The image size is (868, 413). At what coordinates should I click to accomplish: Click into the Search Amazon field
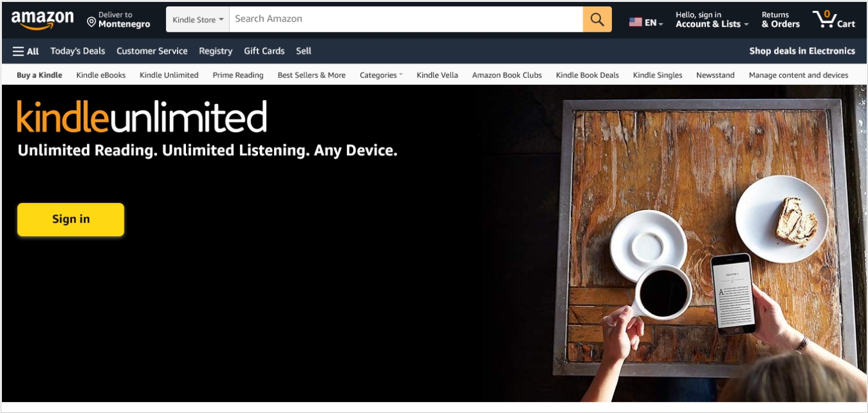click(406, 19)
